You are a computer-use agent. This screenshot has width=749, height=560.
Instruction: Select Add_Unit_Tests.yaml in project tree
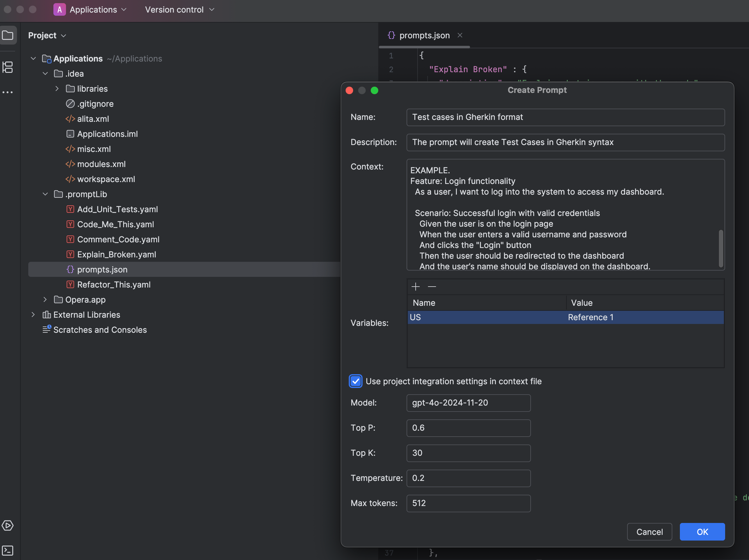pos(118,209)
